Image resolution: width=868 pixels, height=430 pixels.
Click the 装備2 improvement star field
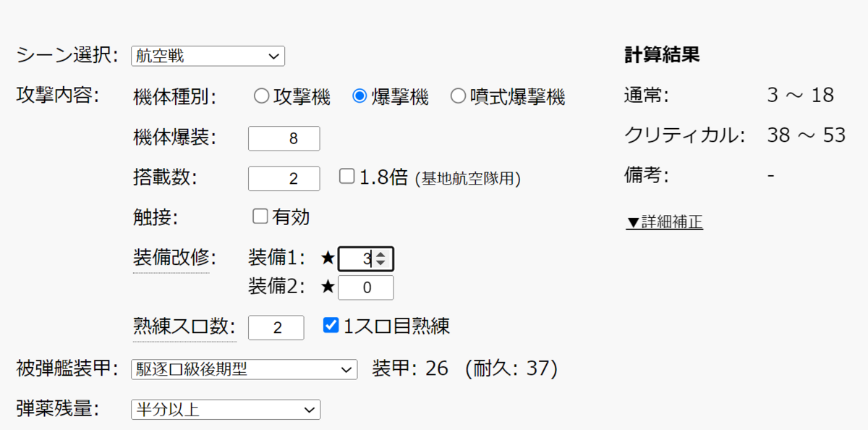[366, 287]
